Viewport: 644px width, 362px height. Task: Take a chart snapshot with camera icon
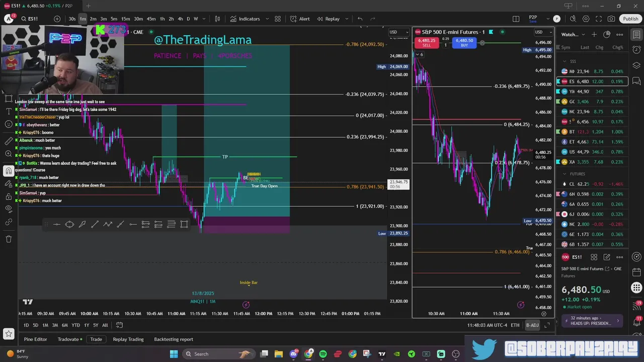[x=611, y=19]
